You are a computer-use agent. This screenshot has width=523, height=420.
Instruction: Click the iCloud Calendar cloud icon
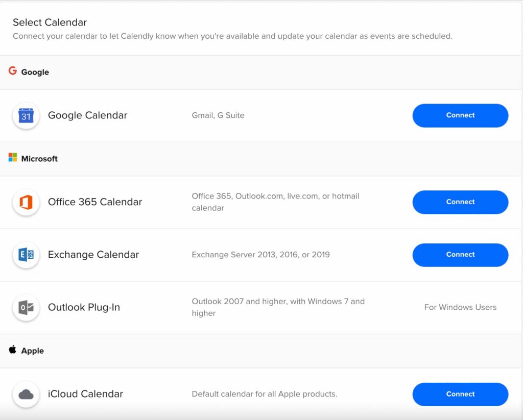pyautogui.click(x=26, y=394)
